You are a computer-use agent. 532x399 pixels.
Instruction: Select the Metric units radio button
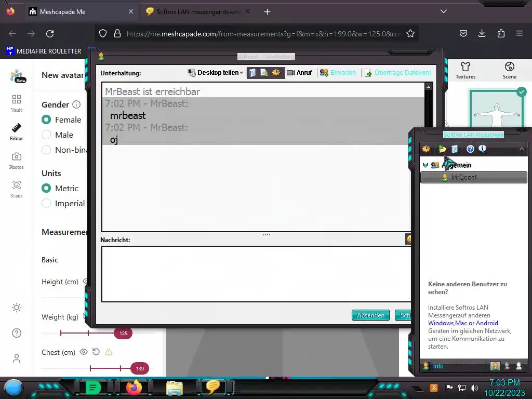pos(46,188)
